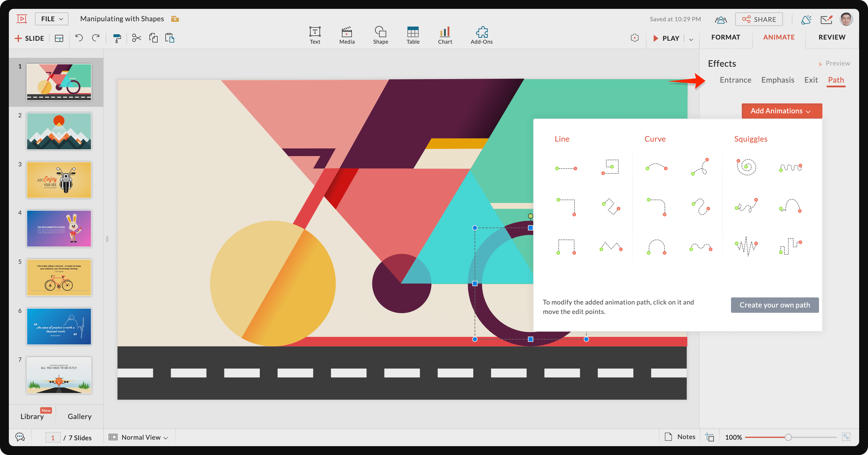Open the Add-Ons puzzle icon

[482, 35]
